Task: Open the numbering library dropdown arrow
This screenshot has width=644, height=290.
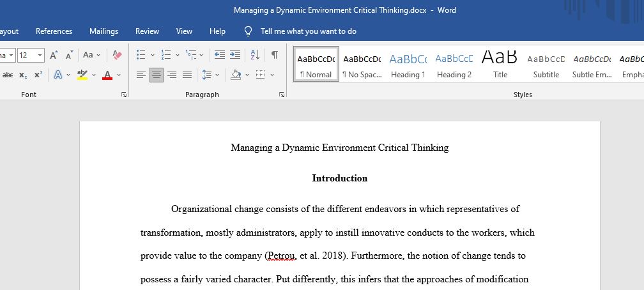Action: tap(178, 55)
